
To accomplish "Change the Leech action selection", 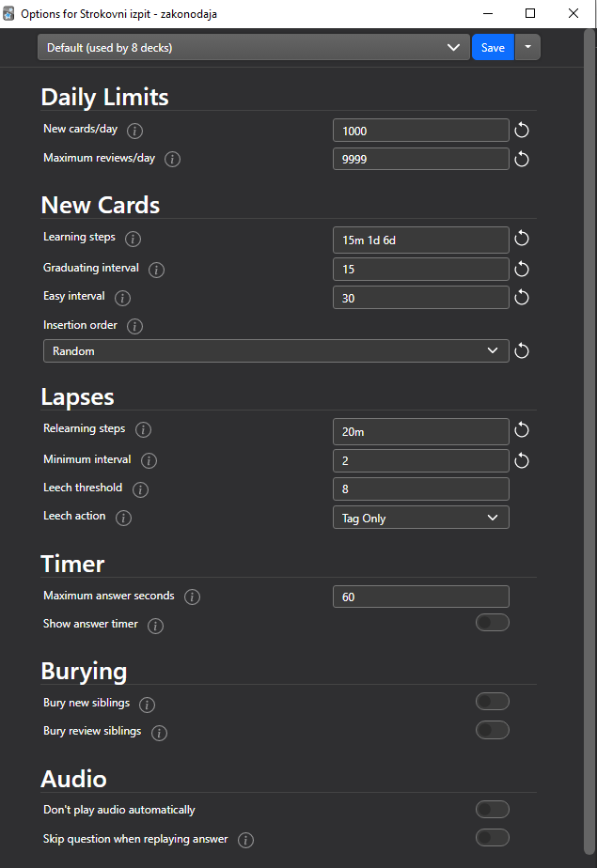I will [420, 517].
